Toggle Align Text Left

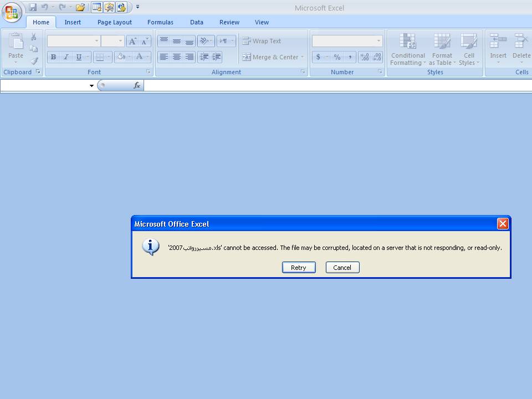click(164, 57)
